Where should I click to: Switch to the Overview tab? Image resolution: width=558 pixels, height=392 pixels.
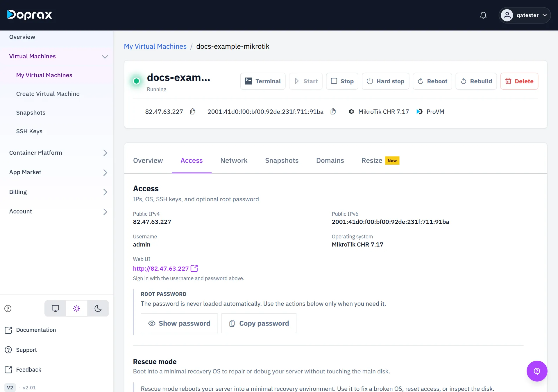pos(148,161)
